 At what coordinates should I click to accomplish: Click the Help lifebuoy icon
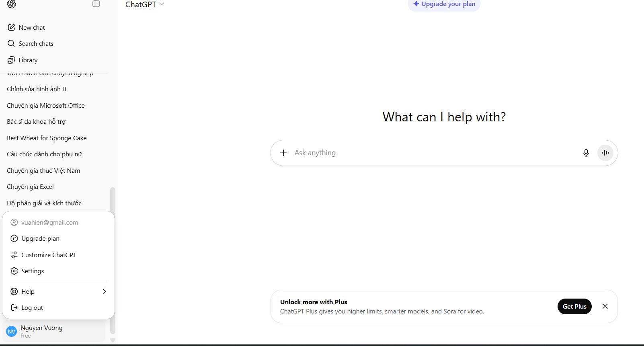pos(14,291)
